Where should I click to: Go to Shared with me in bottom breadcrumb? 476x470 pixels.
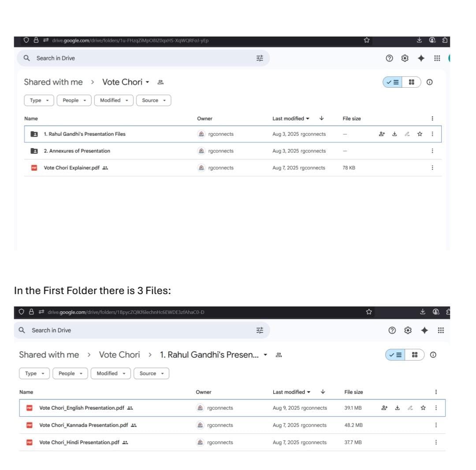coord(49,354)
